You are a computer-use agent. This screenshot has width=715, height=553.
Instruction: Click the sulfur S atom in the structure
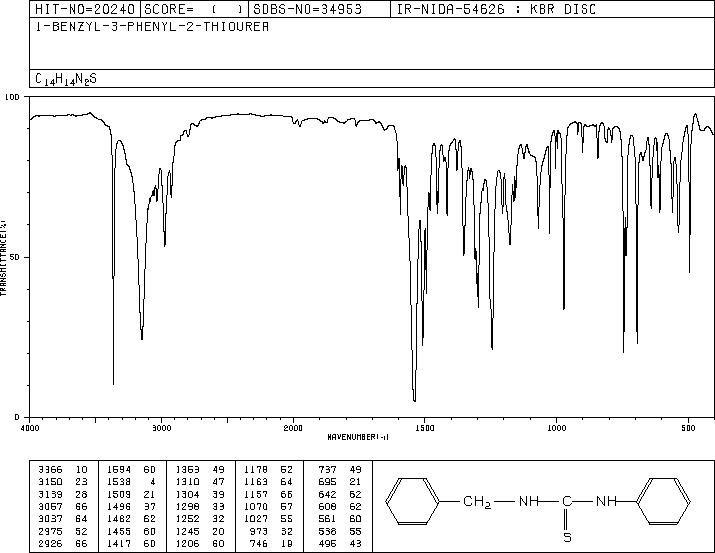tap(567, 537)
